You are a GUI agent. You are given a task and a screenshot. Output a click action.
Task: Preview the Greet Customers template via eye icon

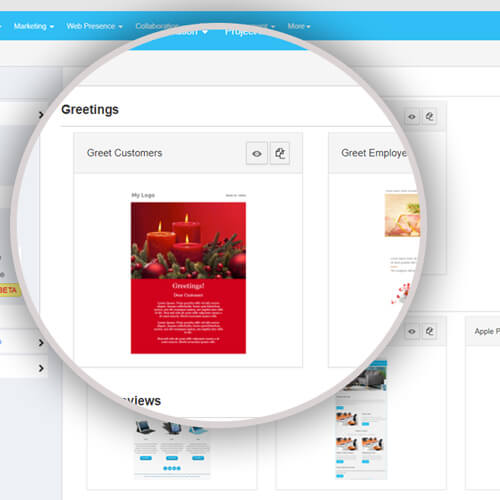click(x=257, y=153)
